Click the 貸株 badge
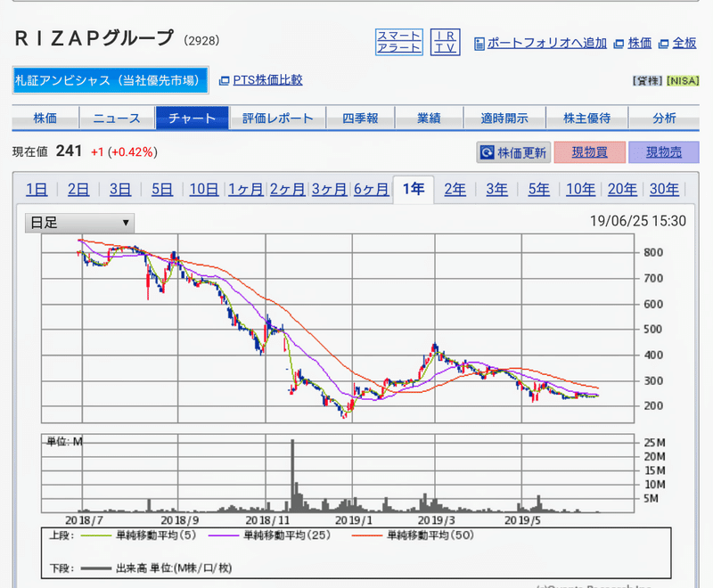The image size is (713, 588). [648, 81]
